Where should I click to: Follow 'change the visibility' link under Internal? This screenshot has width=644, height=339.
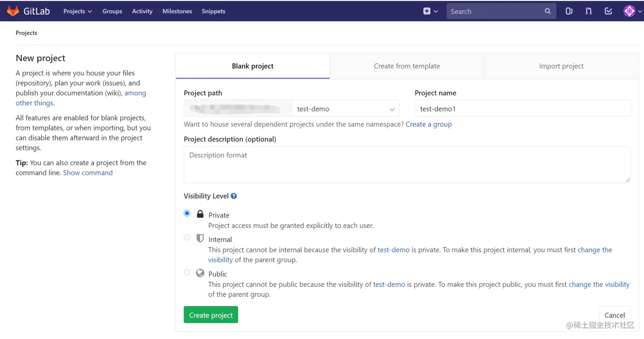pos(410,255)
